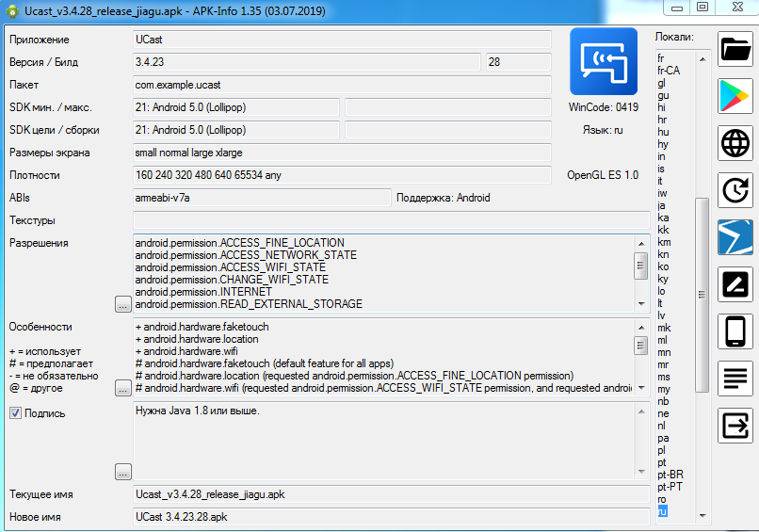
Task: Maximize the APK-Info window
Action: point(702,8)
